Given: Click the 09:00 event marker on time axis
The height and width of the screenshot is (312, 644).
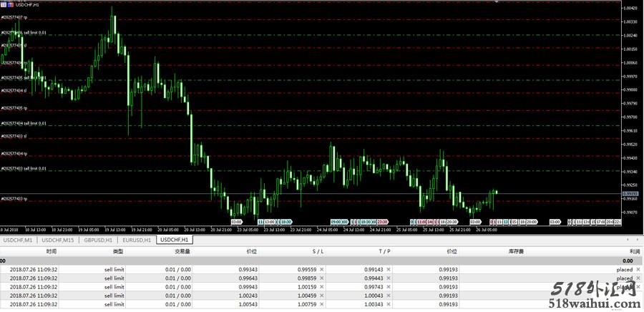Looking at the screenshot, I should pos(336,222).
